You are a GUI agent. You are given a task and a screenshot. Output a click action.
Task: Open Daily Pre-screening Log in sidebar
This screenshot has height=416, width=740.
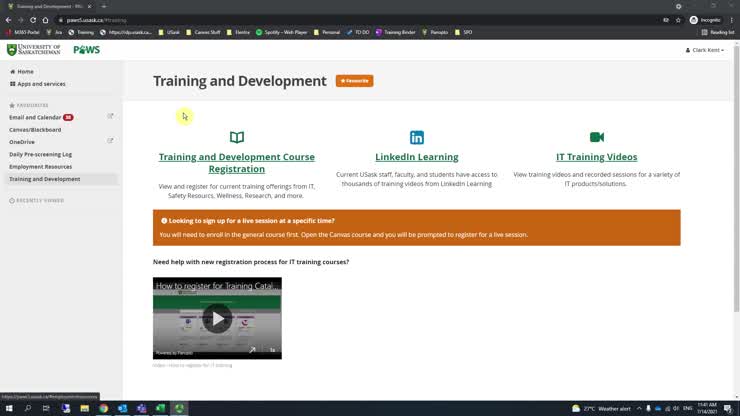point(41,154)
